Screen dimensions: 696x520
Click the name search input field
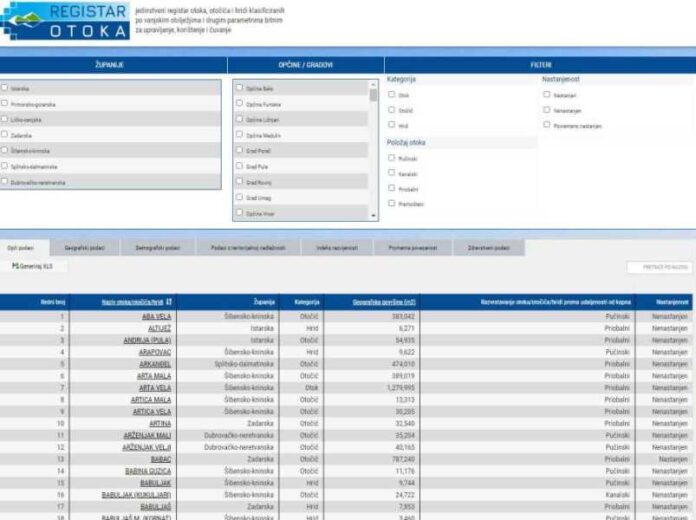click(x=659, y=267)
